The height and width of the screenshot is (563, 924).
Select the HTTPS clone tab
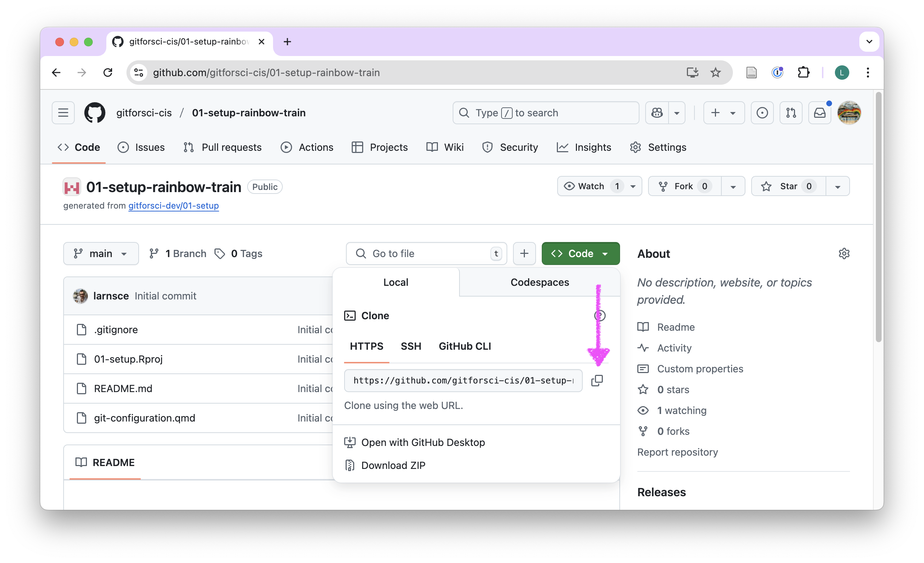(366, 346)
